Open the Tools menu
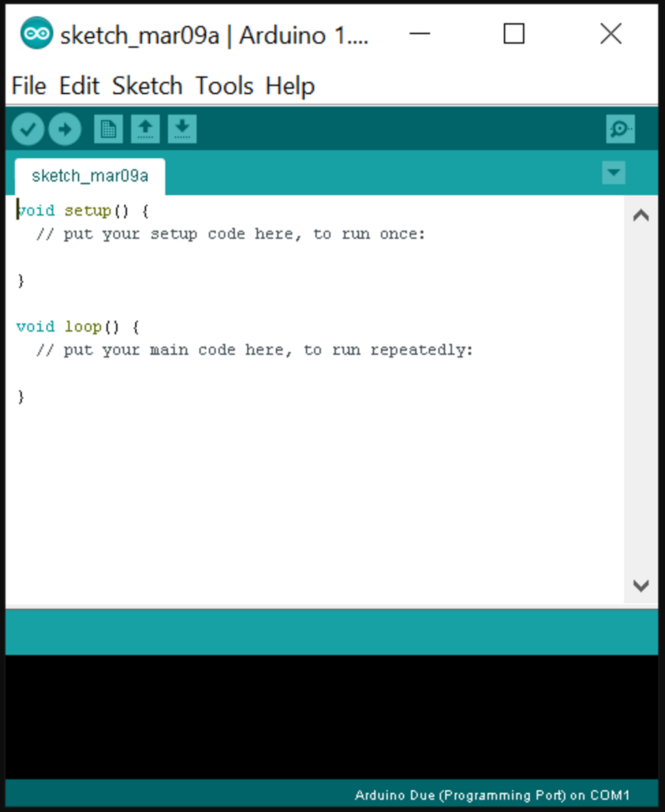Image resolution: width=665 pixels, height=812 pixels. [225, 85]
